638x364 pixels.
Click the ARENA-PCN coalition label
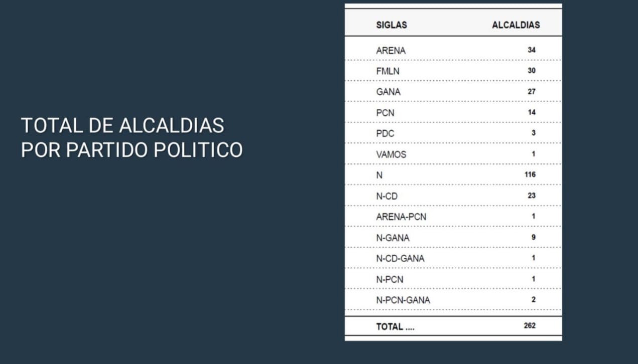pos(401,217)
